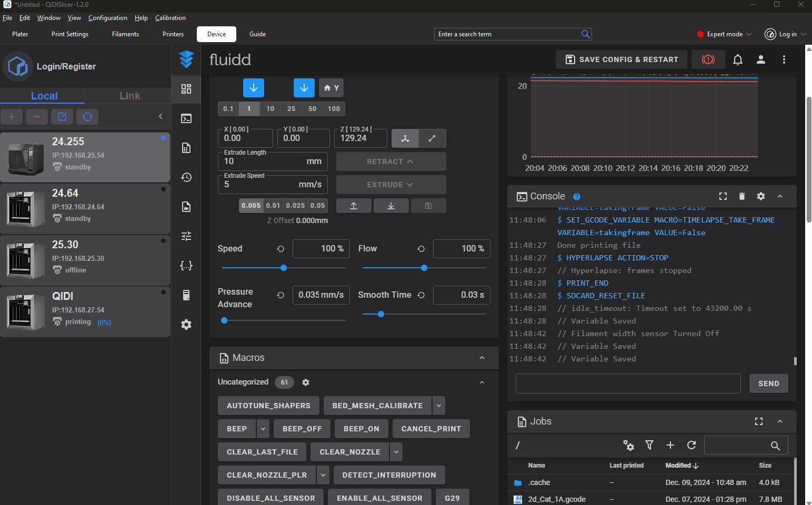Select the 10 mm move distance
812x505 pixels.
tap(270, 109)
